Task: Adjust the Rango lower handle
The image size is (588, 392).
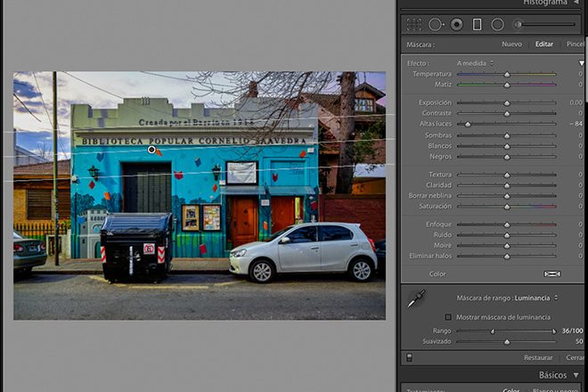Action: click(x=493, y=331)
